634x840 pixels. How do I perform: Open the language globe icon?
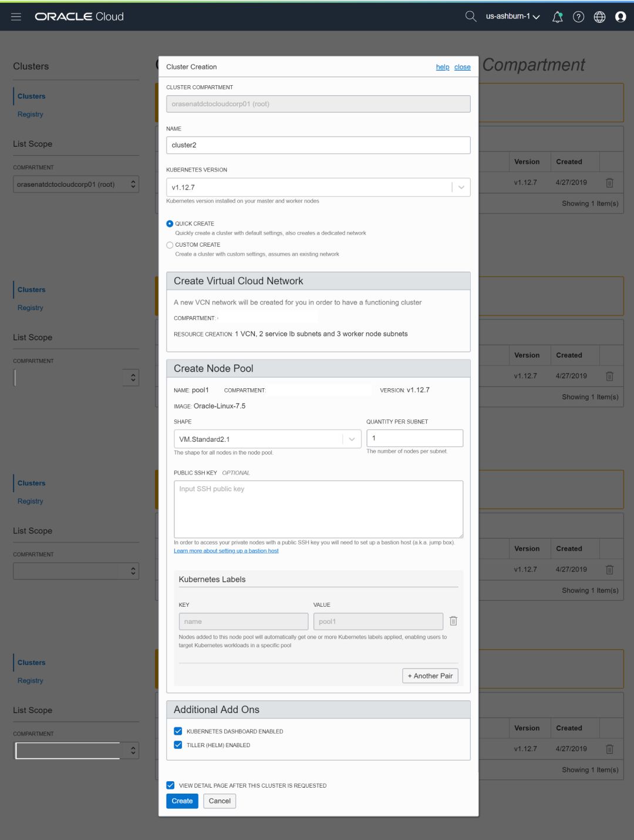point(599,17)
